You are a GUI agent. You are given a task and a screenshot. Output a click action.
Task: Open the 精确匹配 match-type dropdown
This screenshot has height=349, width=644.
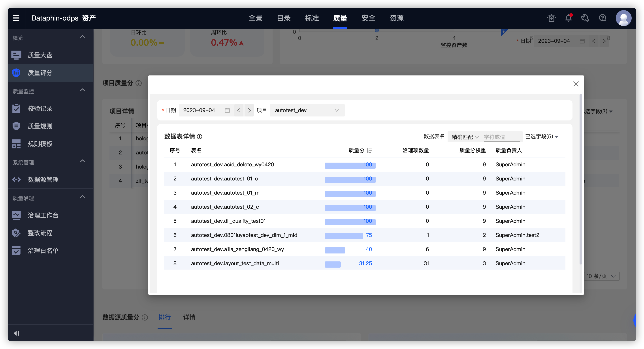(465, 137)
